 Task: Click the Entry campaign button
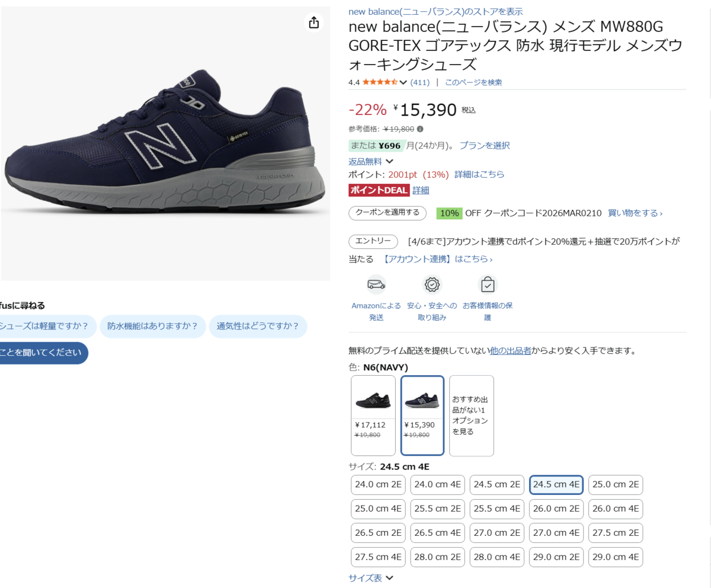[x=373, y=241]
